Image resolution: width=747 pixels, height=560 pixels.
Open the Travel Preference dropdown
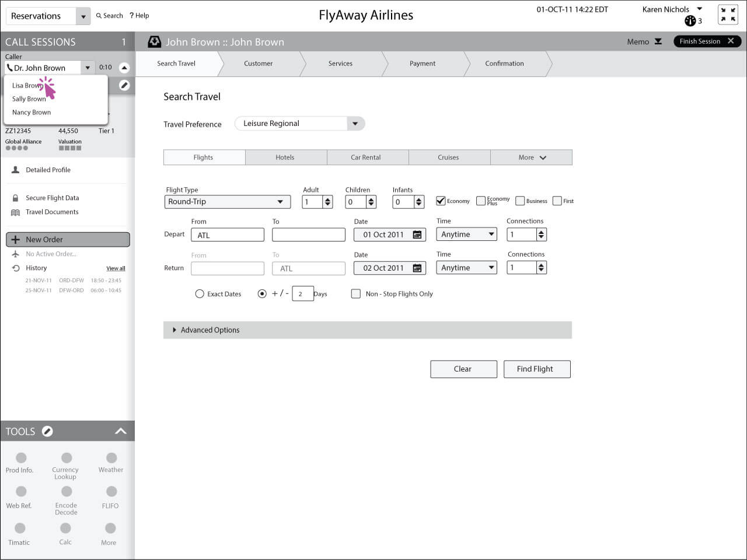point(355,124)
